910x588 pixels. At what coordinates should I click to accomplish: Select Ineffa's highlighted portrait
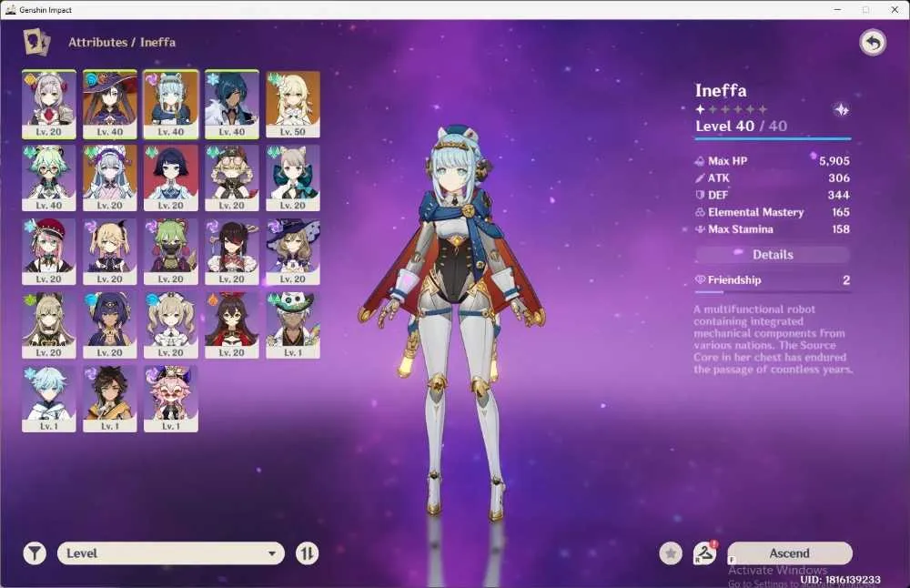tap(171, 105)
